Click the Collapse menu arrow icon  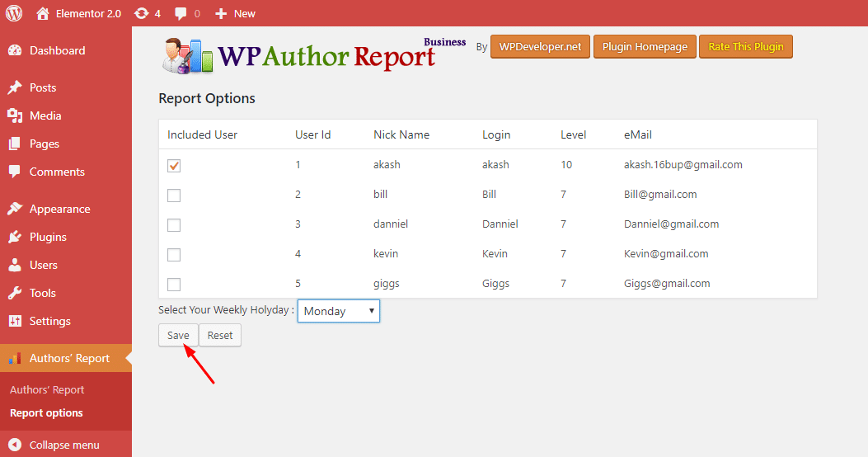pyautogui.click(x=15, y=445)
